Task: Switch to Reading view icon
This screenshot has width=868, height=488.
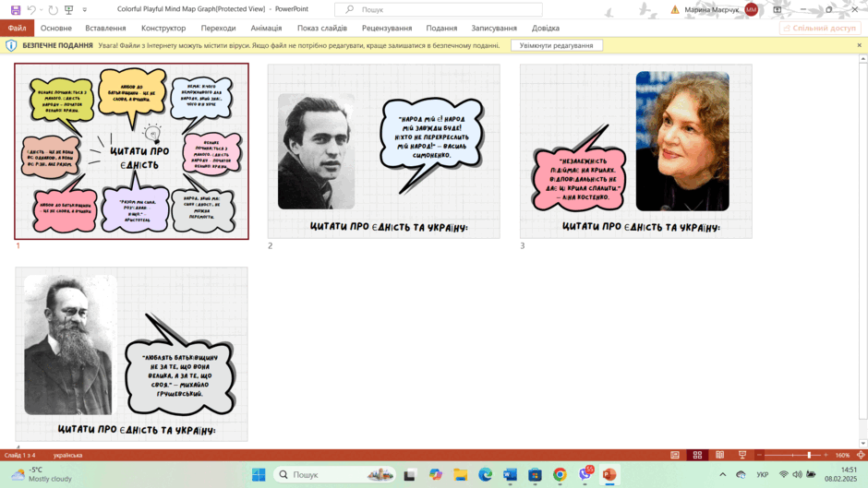Action: (x=719, y=455)
